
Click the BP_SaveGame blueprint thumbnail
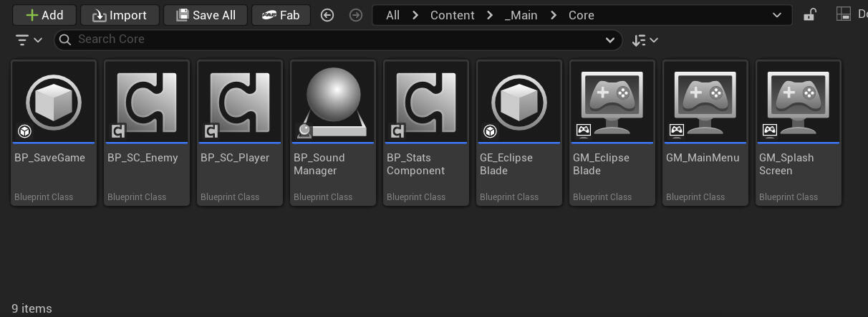click(x=54, y=102)
